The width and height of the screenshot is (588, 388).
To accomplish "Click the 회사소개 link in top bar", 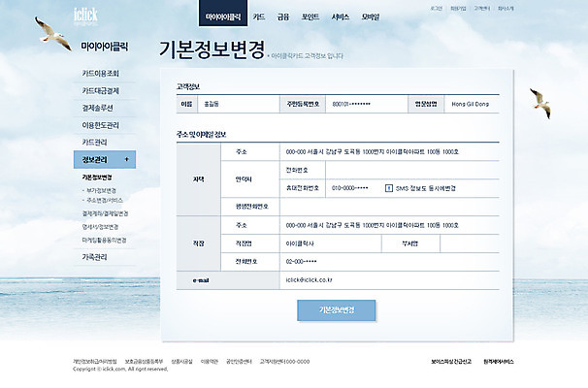I will point(506,9).
